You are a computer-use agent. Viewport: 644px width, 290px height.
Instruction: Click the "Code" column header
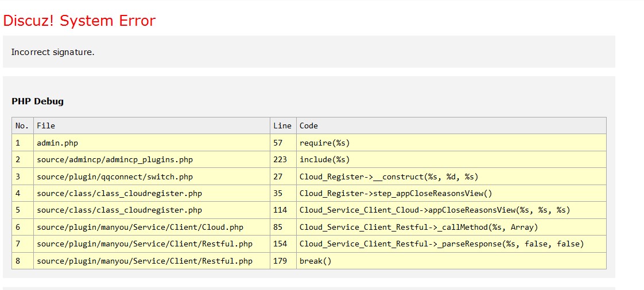(309, 126)
